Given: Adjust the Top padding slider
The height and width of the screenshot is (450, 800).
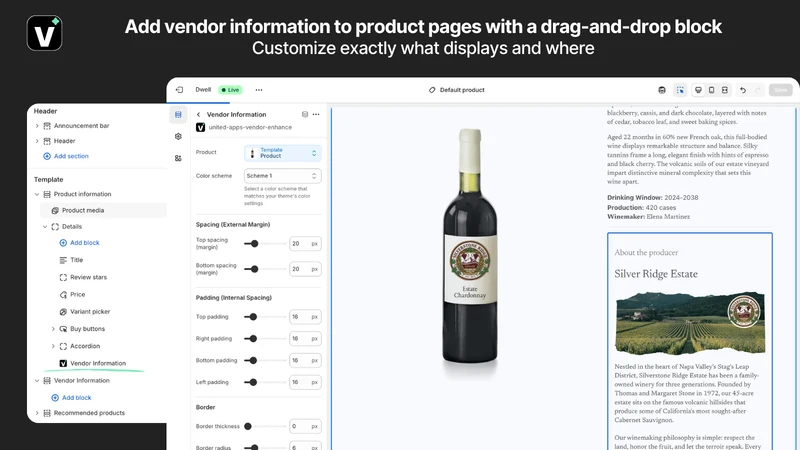Looking at the screenshot, I should (x=253, y=317).
